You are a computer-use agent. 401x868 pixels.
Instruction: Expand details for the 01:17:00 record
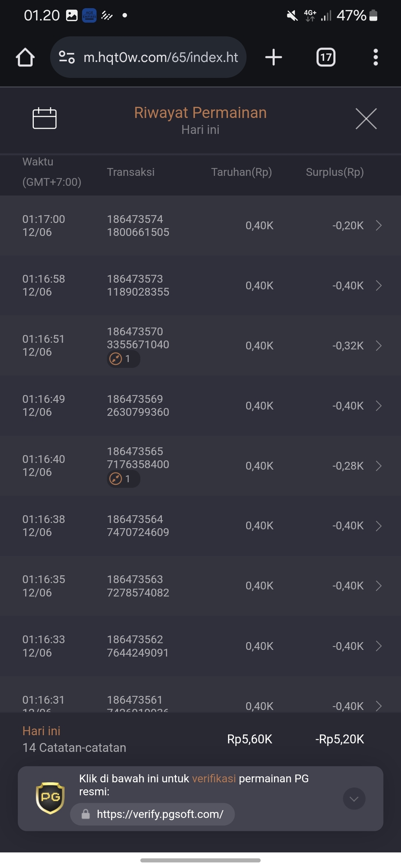click(378, 226)
